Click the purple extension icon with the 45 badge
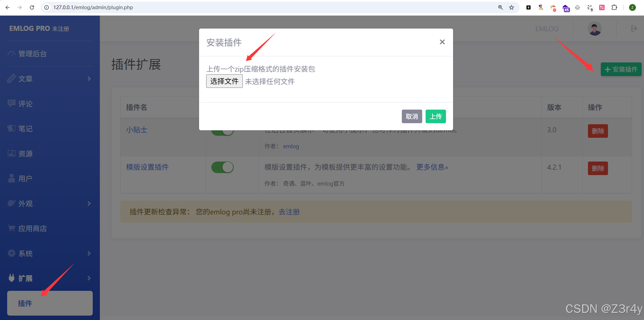This screenshot has height=320, width=644. (x=566, y=8)
